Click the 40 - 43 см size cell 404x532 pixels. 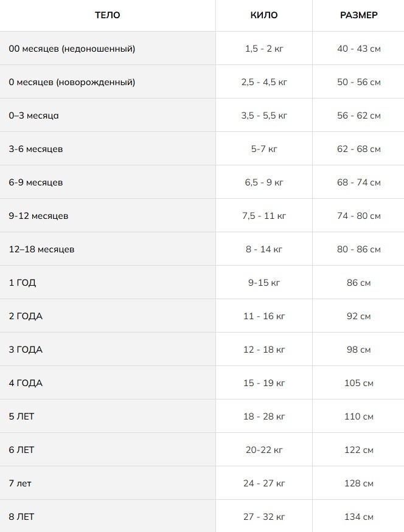click(358, 48)
